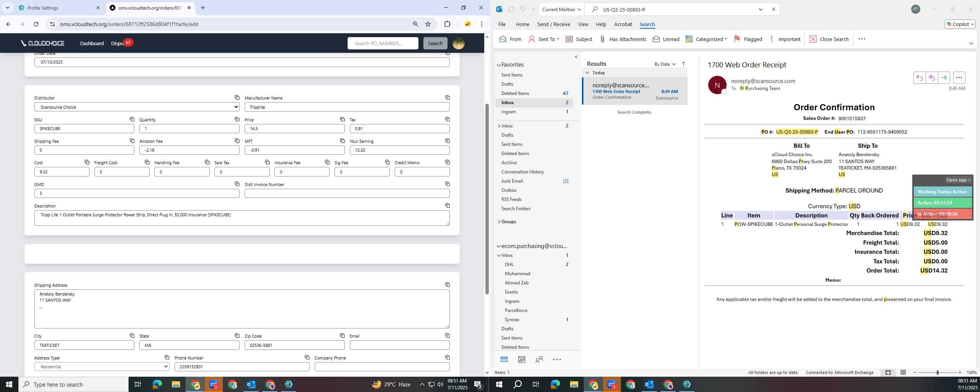The image size is (980, 392).
Task: Filter search results by Flagged
Action: [x=748, y=39]
